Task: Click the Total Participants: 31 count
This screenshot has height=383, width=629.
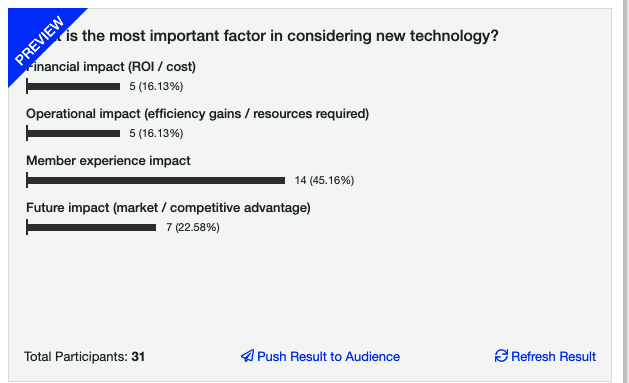Action: click(x=84, y=357)
